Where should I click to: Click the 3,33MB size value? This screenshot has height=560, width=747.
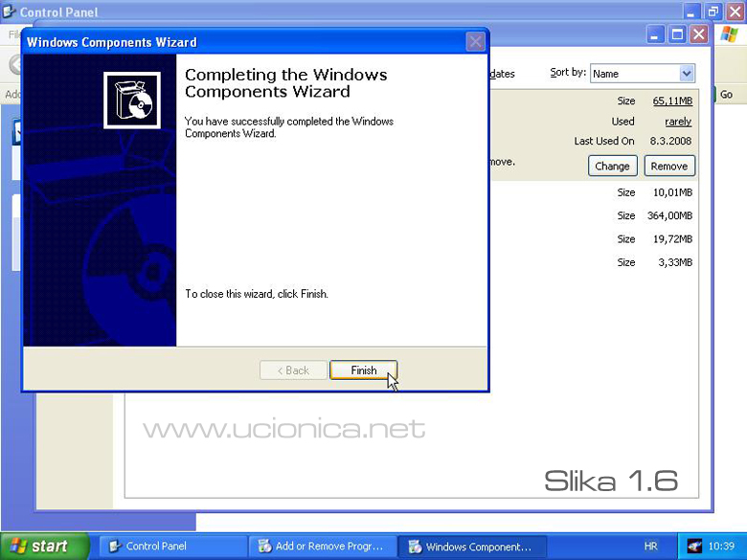675,262
